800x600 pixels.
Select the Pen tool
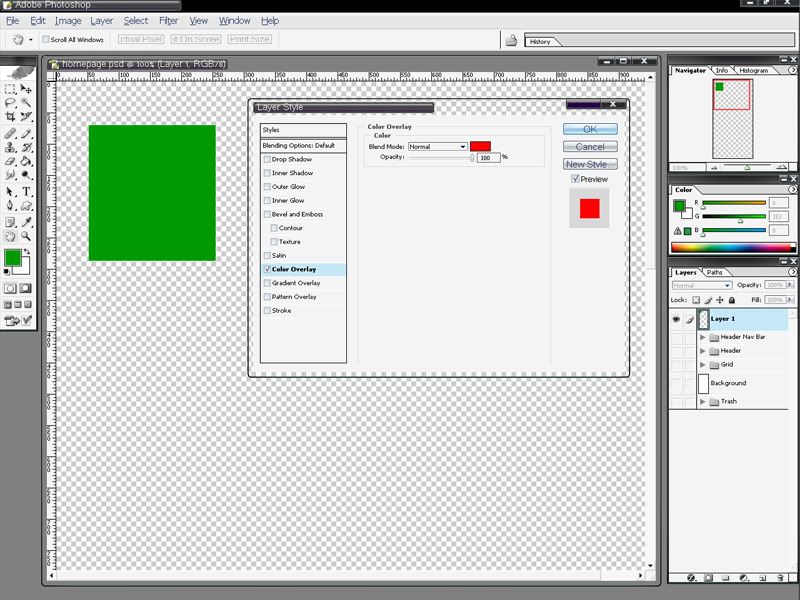[10, 206]
